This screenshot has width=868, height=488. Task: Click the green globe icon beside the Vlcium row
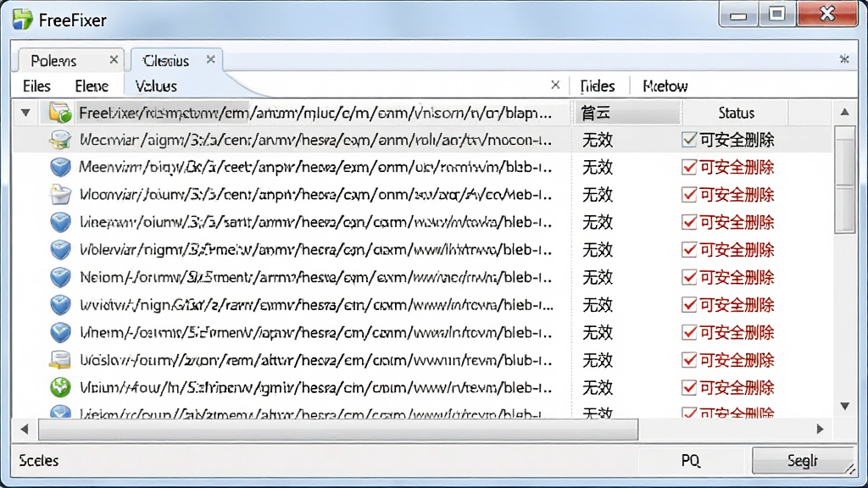(60, 387)
